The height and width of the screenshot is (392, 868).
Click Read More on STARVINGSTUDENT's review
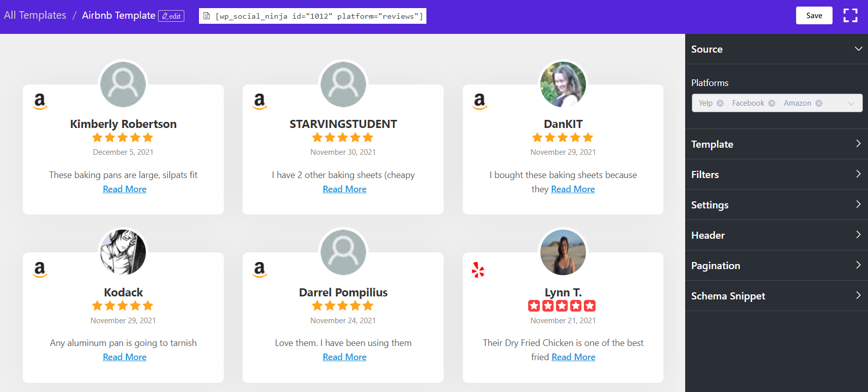[344, 189]
